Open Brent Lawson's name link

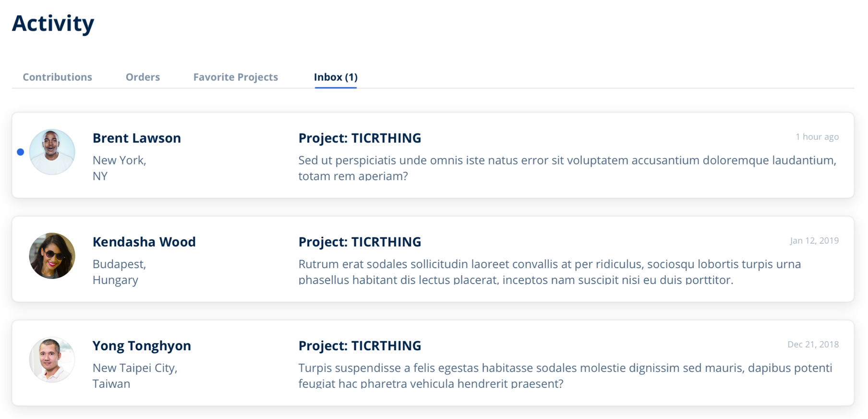[137, 138]
